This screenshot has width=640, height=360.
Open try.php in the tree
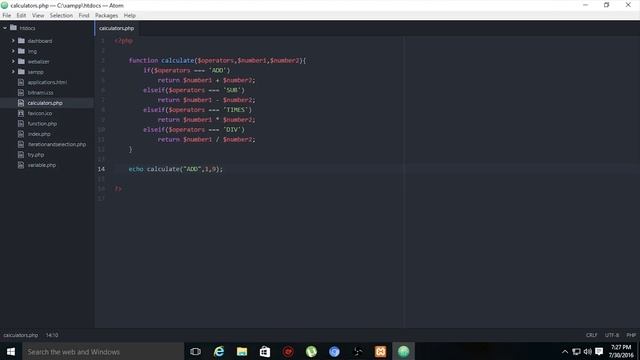[36, 155]
